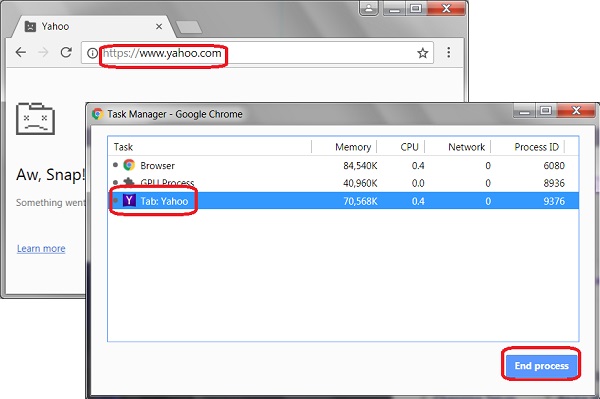Click the Chrome profile avatar button
Viewport: 600px width, 399px height.
point(369,8)
